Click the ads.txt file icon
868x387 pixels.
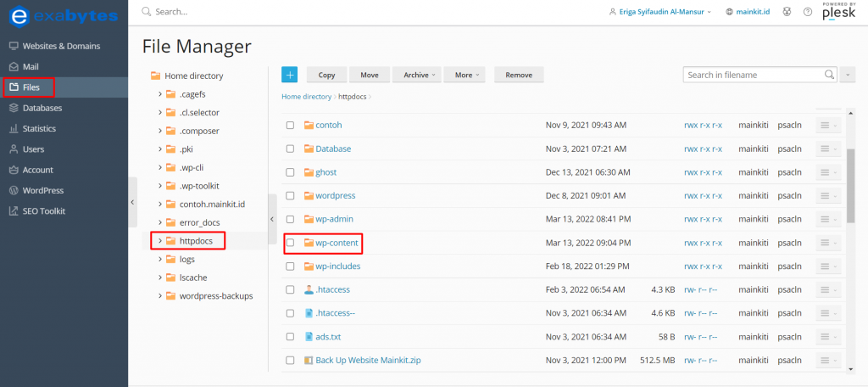point(309,337)
